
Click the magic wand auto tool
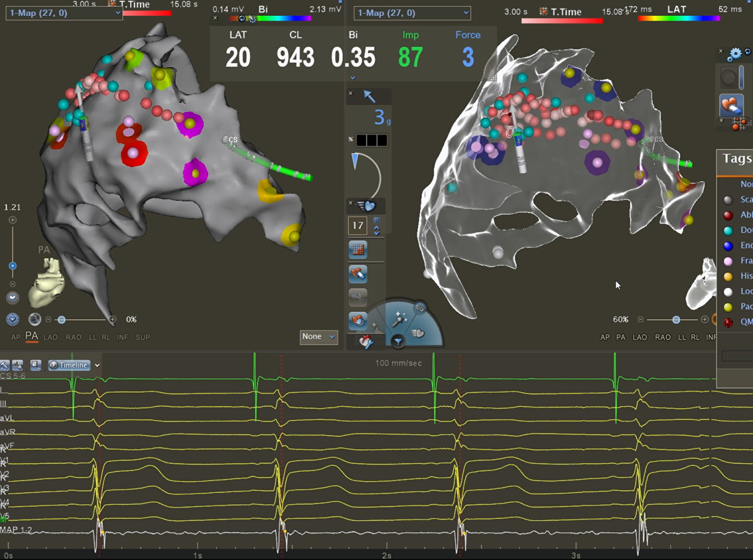pos(400,319)
